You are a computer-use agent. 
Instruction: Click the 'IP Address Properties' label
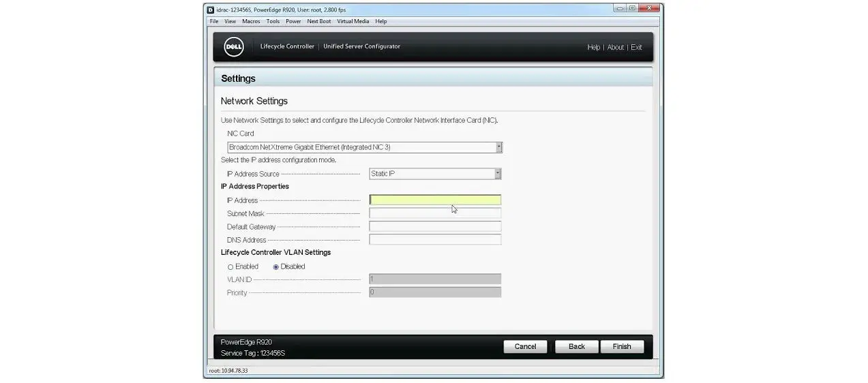pos(255,186)
